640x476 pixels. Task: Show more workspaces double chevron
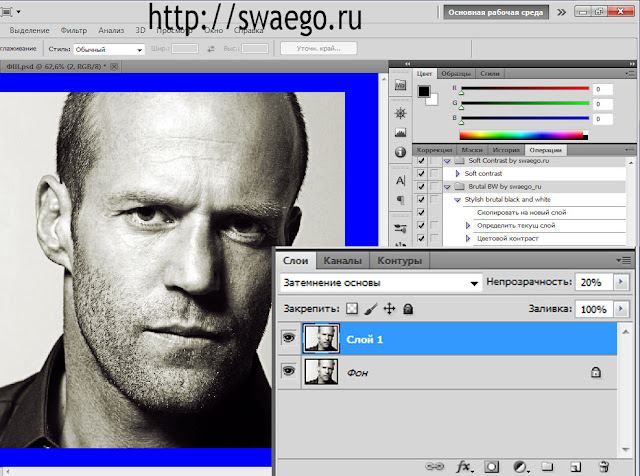click(x=562, y=12)
